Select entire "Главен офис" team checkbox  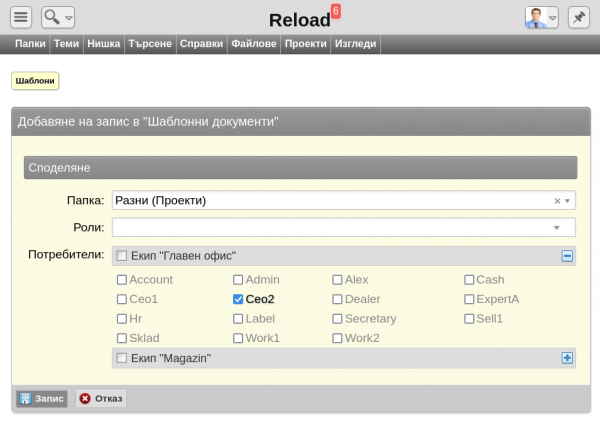122,256
